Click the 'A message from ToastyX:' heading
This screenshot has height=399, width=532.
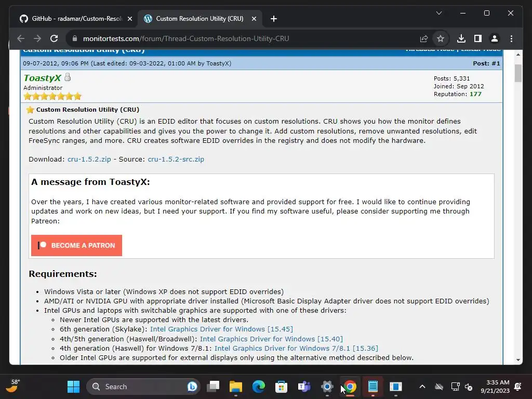[x=90, y=182]
